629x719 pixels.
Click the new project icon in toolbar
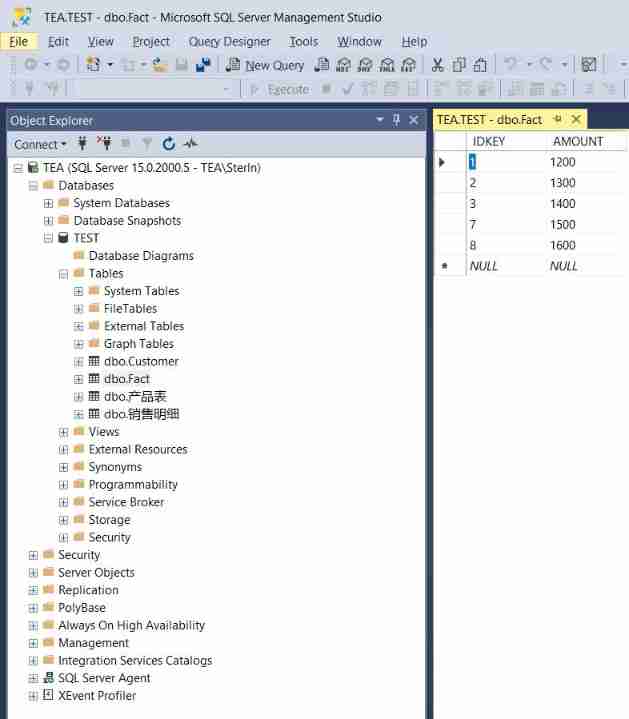(x=94, y=65)
